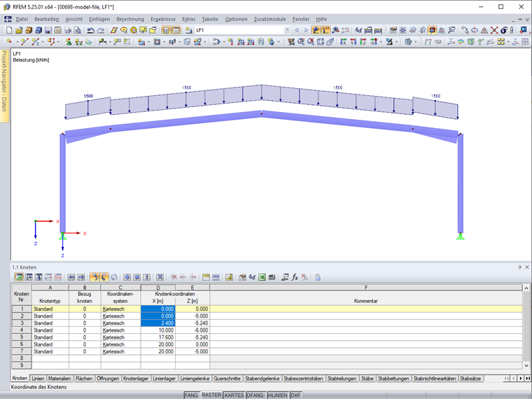The width and height of the screenshot is (532, 399).
Task: Click the lock icon in table toolbar
Action: [318, 277]
